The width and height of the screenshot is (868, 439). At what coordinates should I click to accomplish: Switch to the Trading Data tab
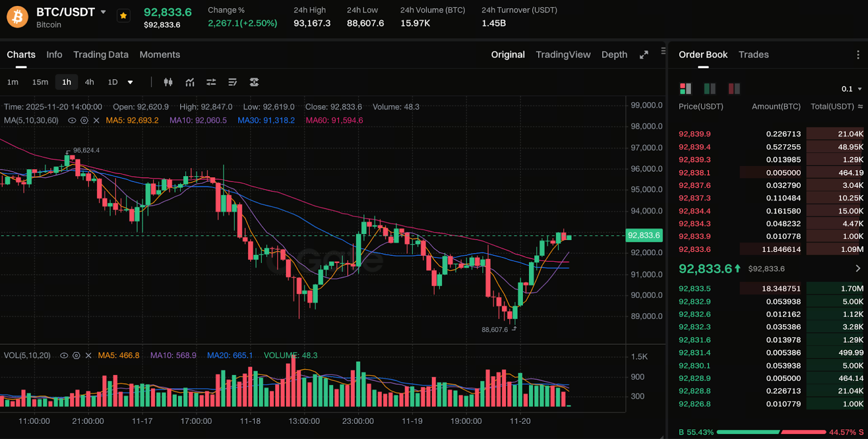[101, 55]
